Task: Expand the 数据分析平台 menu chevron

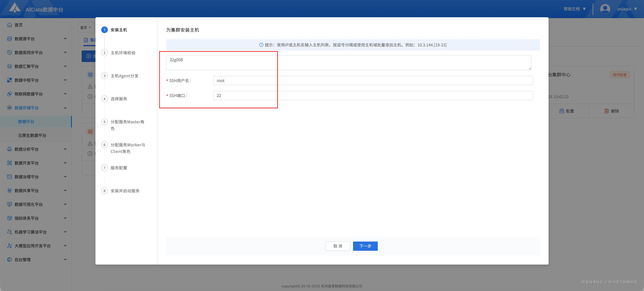Action: click(x=65, y=149)
